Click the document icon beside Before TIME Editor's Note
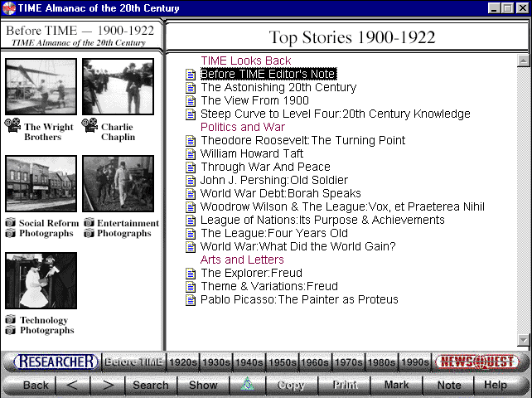This screenshot has height=398, width=532. point(191,75)
